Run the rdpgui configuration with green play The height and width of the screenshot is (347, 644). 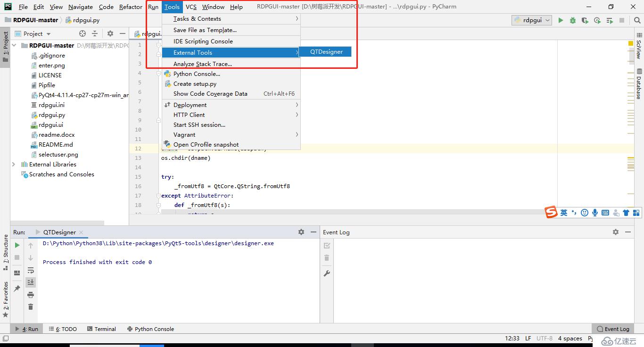click(561, 20)
